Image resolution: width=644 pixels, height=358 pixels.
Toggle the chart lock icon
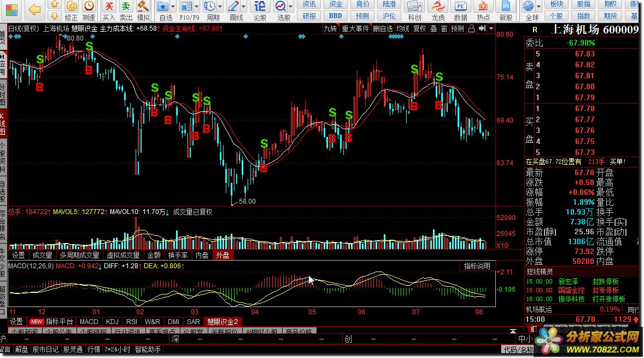471,28
